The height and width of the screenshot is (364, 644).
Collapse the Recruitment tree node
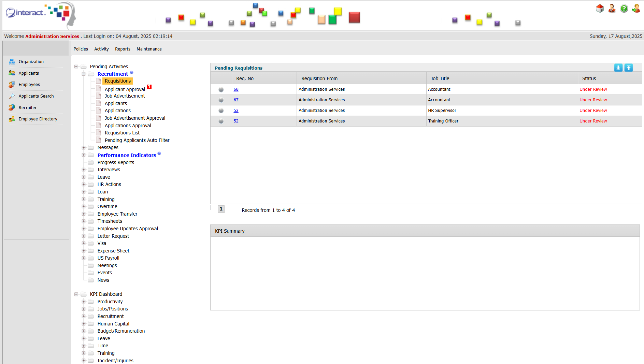(x=84, y=74)
